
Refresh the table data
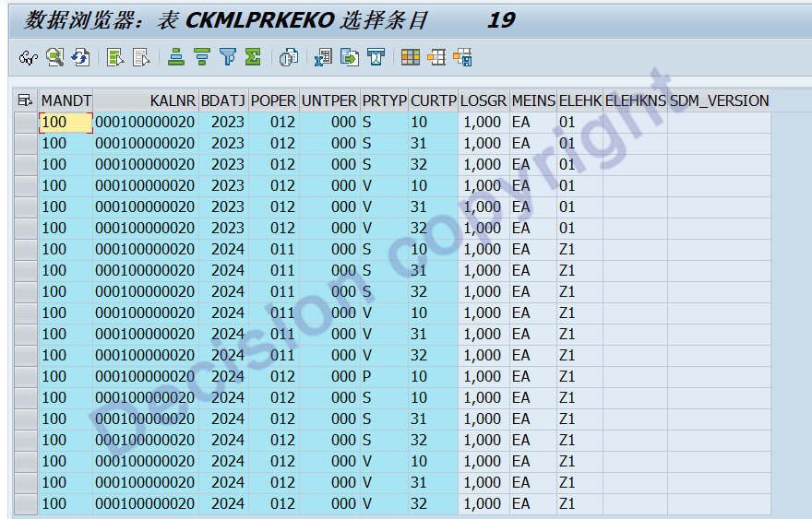80,58
